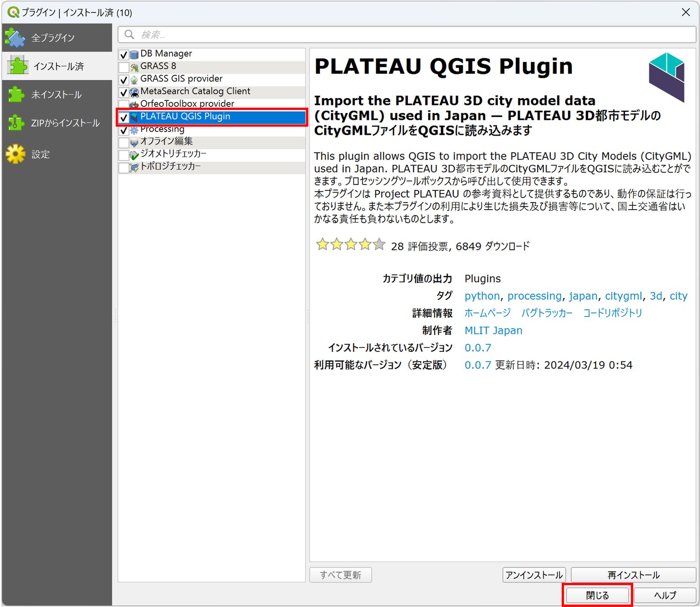Viewport: 700px width, 607px height.
Task: Enable the GRASS 8 checkbox
Action: (x=124, y=67)
